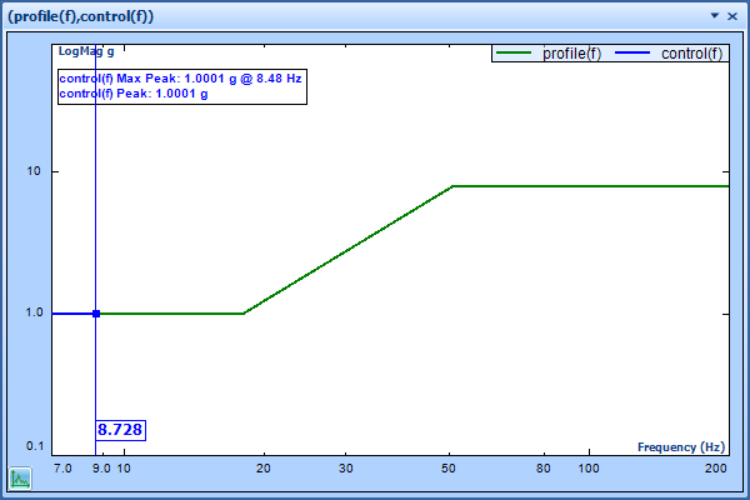750x500 pixels.
Task: Select the blue cursor marker on control trace
Action: click(96, 314)
